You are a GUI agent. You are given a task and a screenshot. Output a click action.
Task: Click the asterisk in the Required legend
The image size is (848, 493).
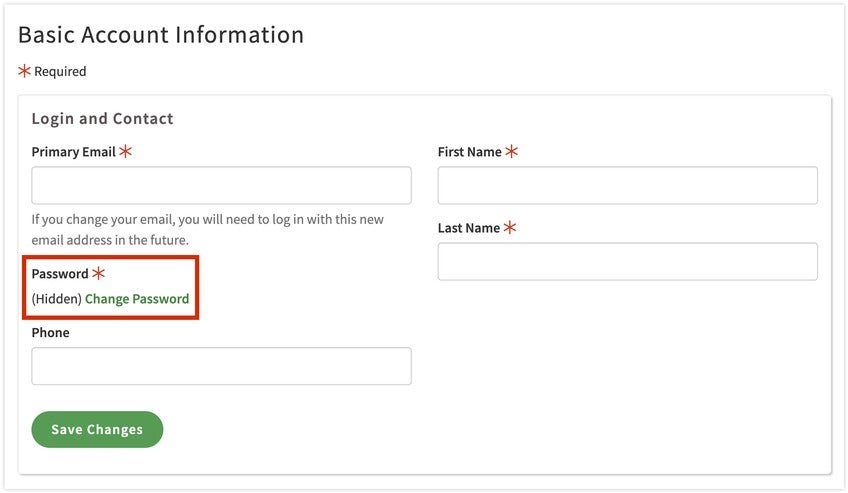pyautogui.click(x=25, y=71)
